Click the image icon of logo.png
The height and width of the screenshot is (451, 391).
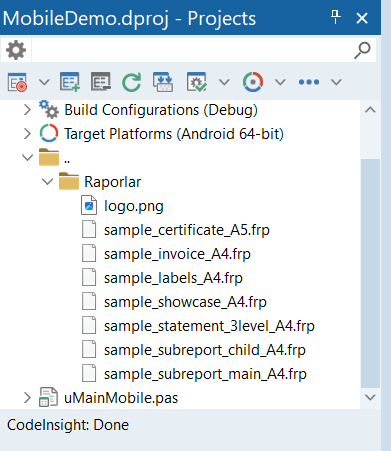[89, 205]
